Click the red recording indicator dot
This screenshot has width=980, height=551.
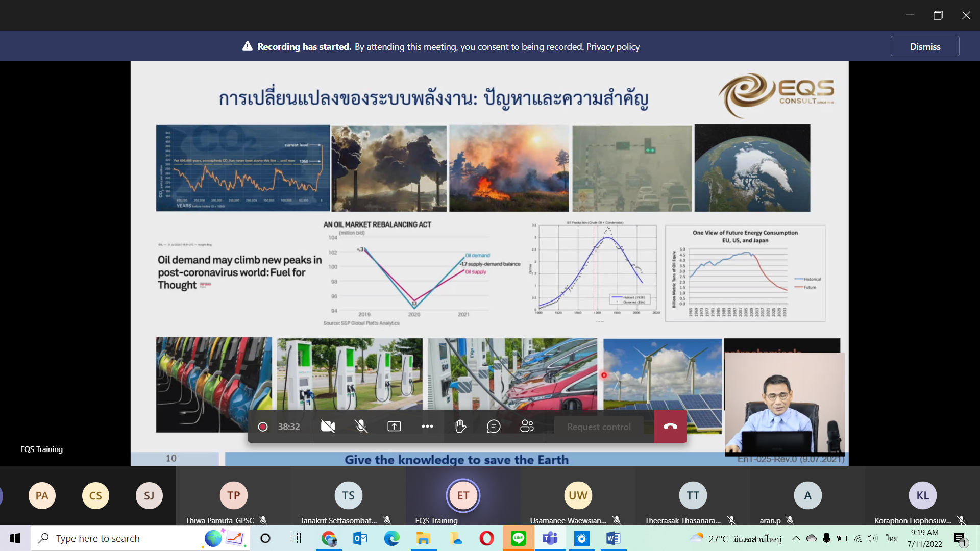tap(263, 427)
